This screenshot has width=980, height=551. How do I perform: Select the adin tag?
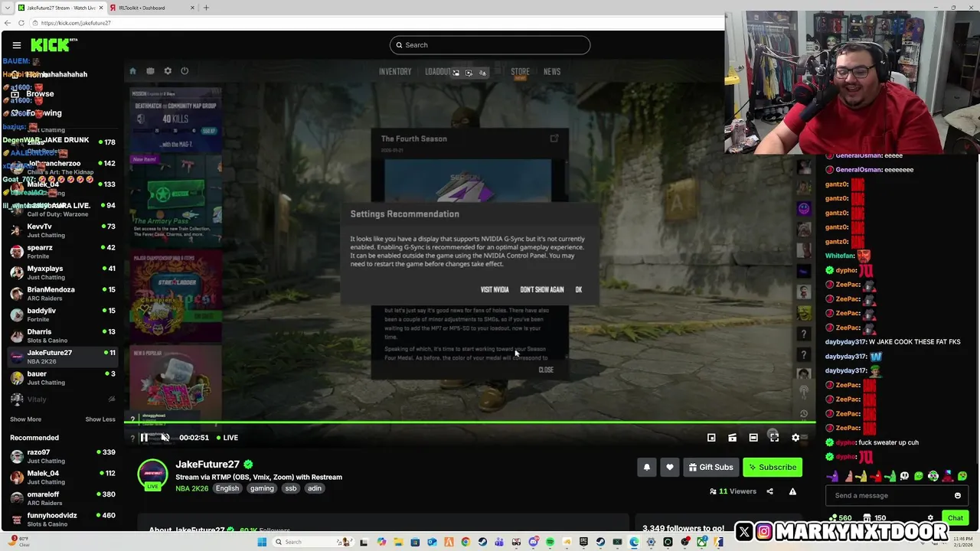315,488
